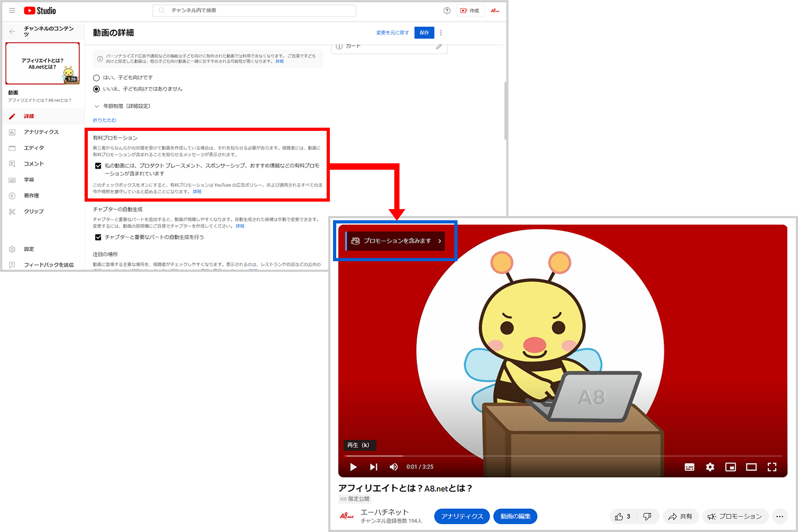Skip to next video
This screenshot has width=798, height=532.
click(373, 467)
